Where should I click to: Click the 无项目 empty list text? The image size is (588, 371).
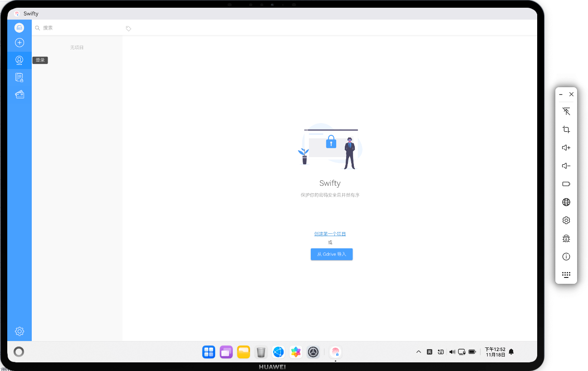tap(77, 47)
